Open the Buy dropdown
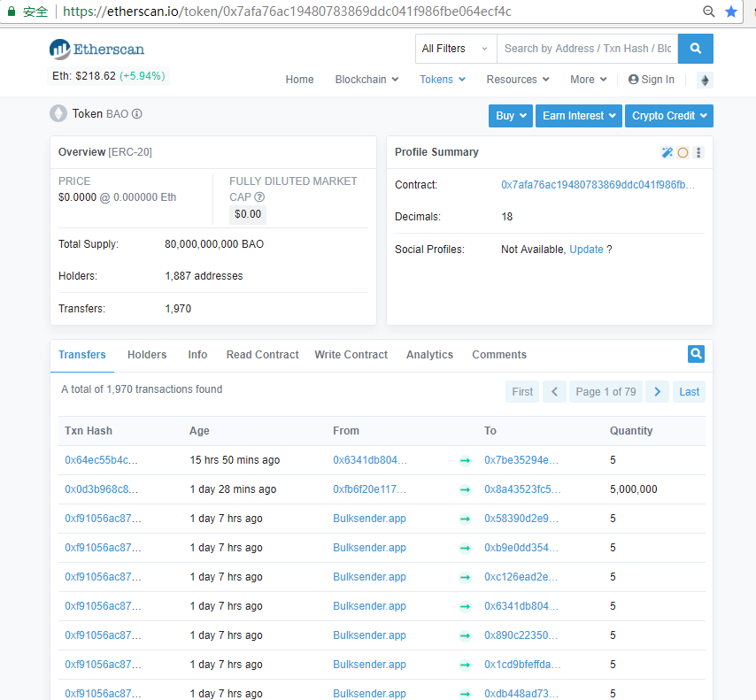 [x=511, y=116]
